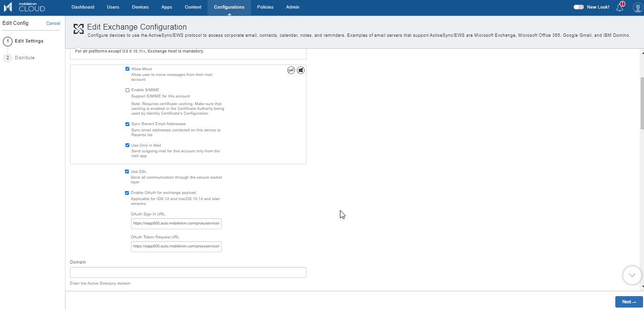The height and width of the screenshot is (309, 644).
Task: Click step 2 circle for Distribute
Action: coord(8,58)
